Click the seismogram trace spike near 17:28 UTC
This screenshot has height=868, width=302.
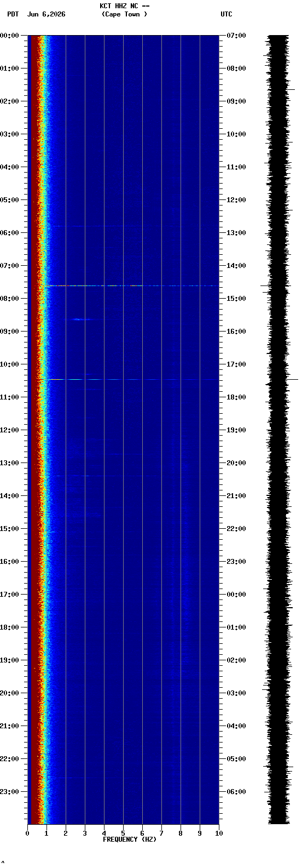point(282,379)
